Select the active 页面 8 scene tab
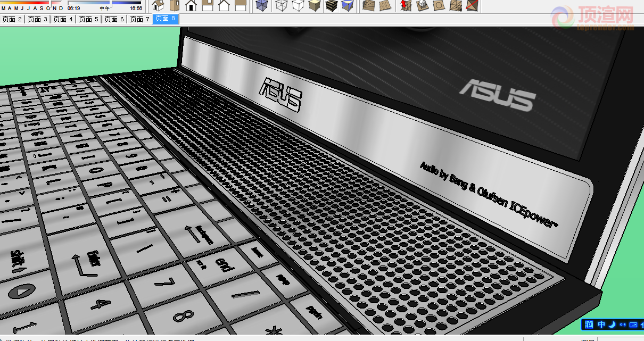The width and height of the screenshot is (644, 341). point(166,19)
